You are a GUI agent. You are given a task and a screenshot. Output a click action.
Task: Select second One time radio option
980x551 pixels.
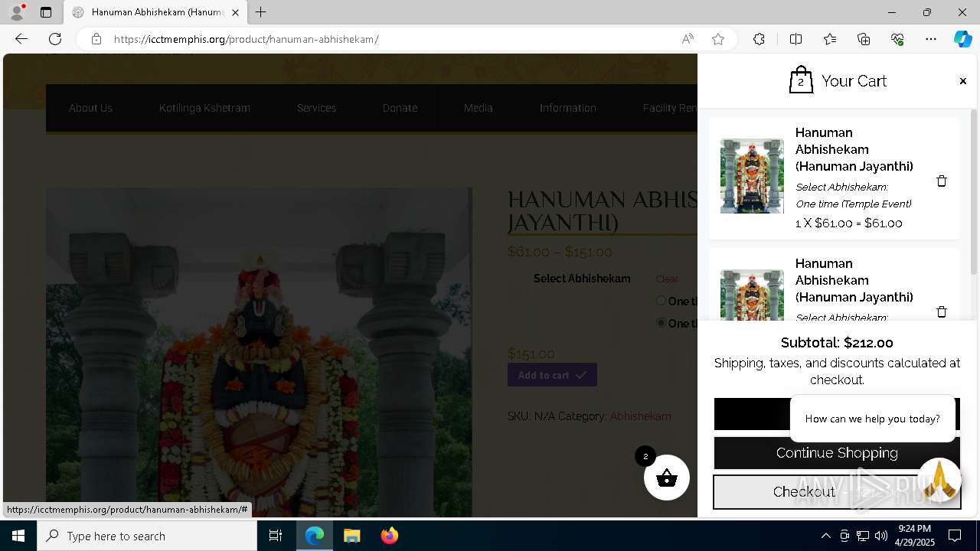(661, 323)
